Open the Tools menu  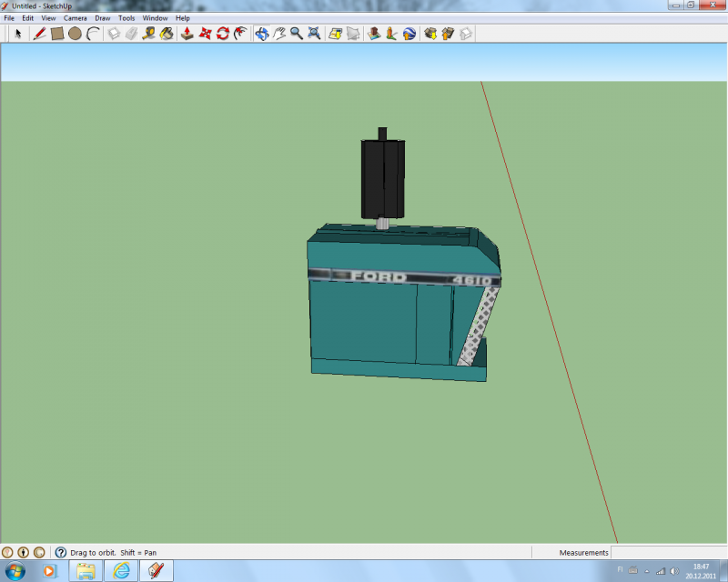126,18
